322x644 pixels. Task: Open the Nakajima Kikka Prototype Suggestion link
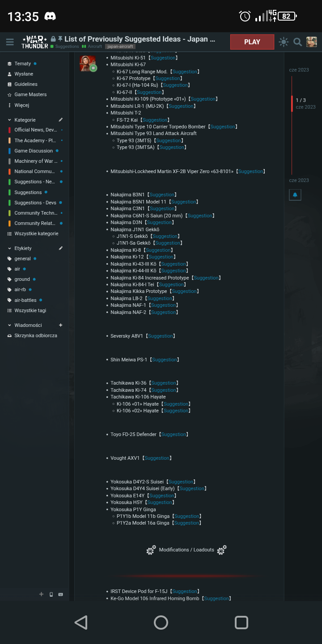click(x=184, y=292)
